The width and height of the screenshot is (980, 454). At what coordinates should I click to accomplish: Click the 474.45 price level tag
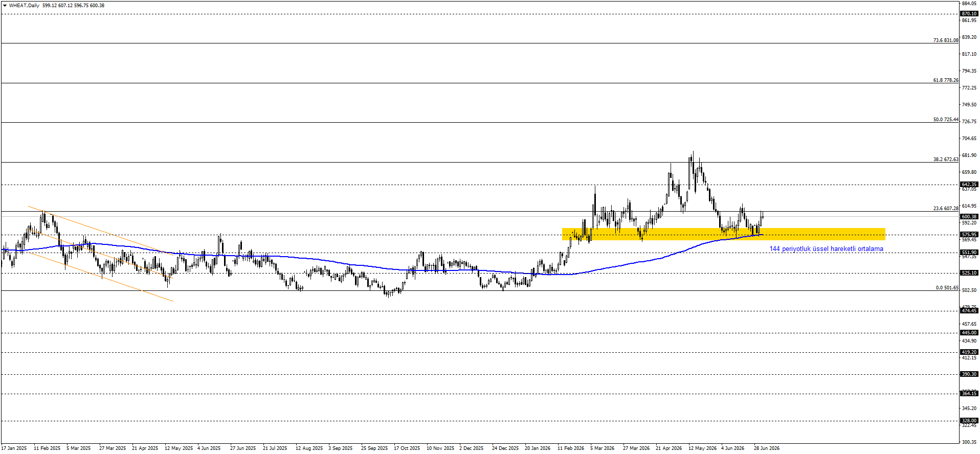coord(969,311)
